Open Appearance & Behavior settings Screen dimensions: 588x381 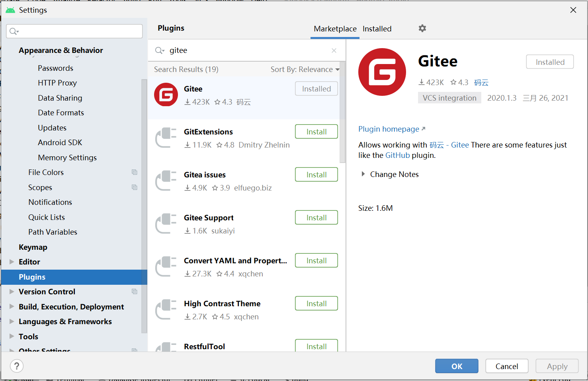(x=61, y=51)
